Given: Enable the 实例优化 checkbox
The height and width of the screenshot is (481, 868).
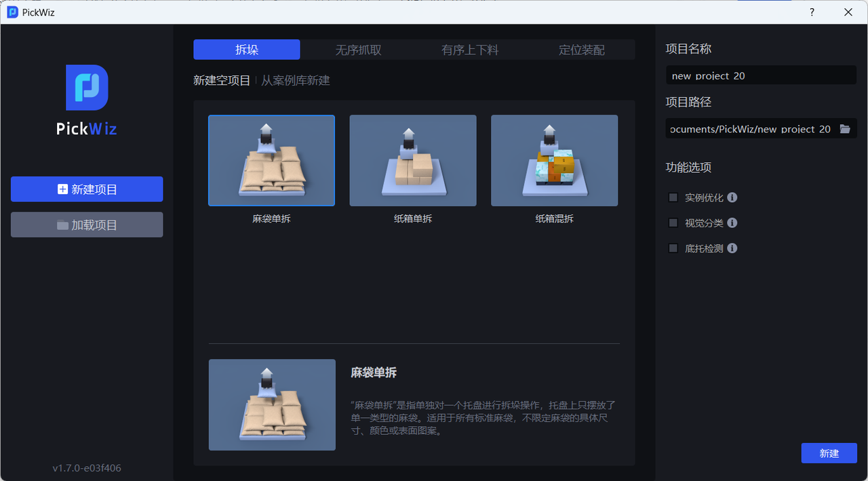Looking at the screenshot, I should [673, 197].
